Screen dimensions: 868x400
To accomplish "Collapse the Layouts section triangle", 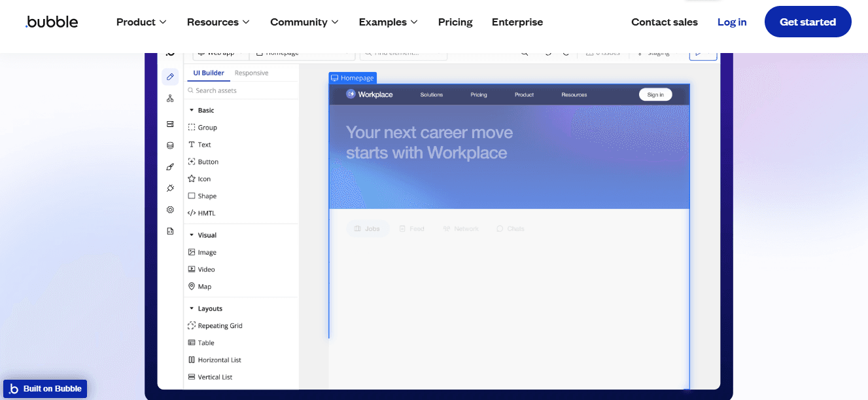I will [192, 308].
